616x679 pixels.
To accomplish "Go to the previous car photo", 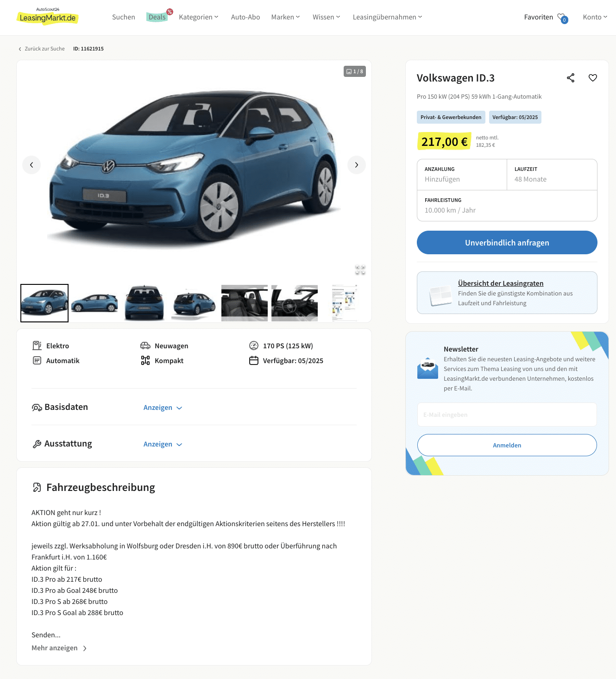I will (31, 165).
